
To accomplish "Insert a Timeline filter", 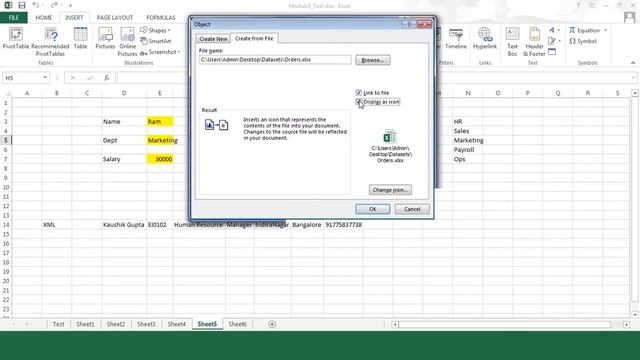I will tap(456, 38).
